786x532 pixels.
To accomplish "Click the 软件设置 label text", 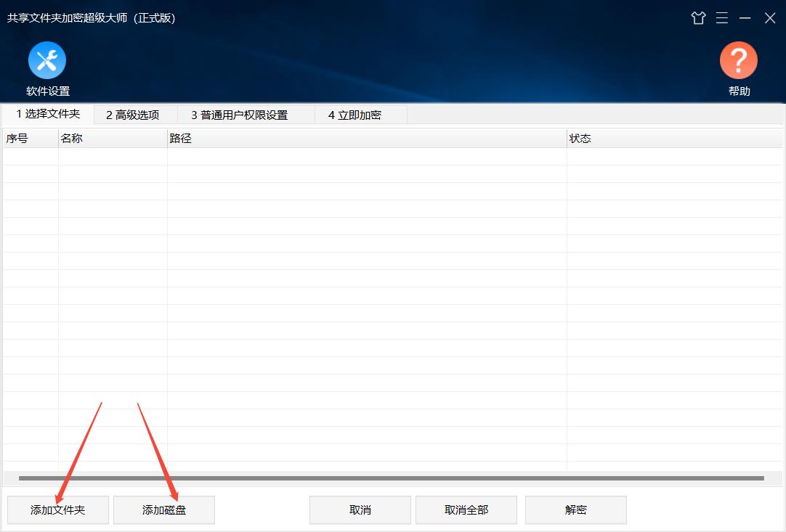I will click(48, 91).
